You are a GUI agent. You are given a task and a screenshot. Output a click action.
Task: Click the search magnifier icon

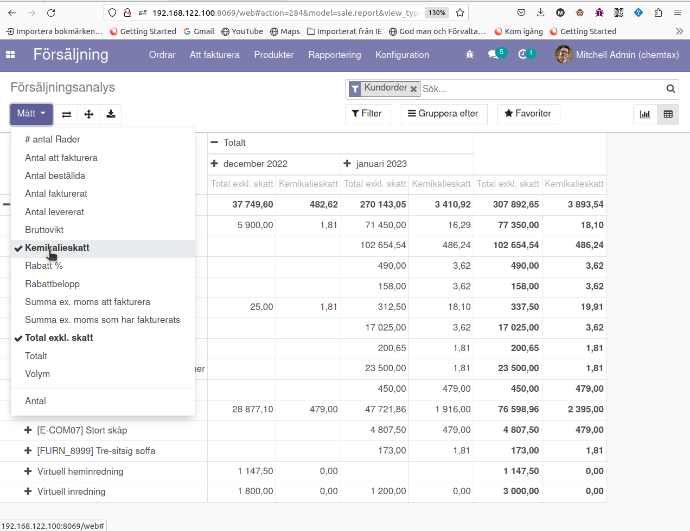pyautogui.click(x=671, y=89)
